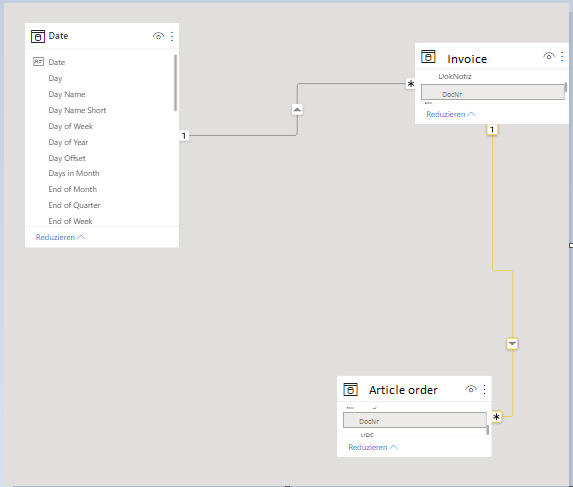Click the Date table scrollbar
The height and width of the screenshot is (487, 573).
(x=175, y=83)
